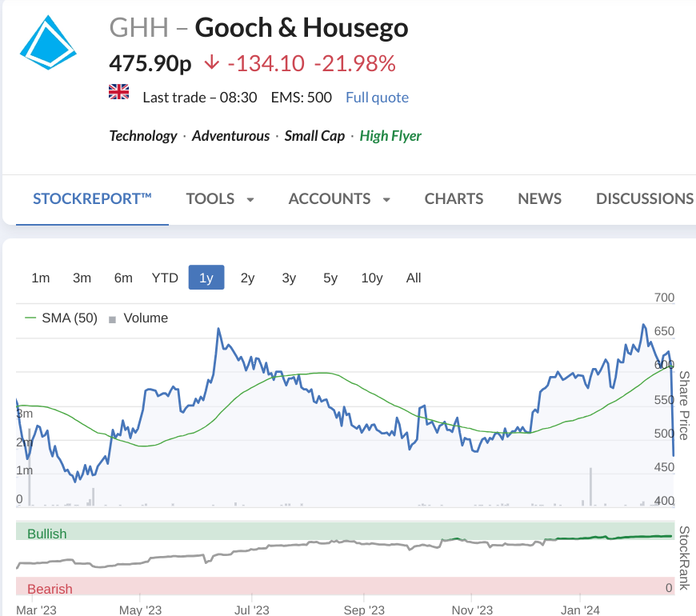Click the -21.98% percentage change
Image resolution: width=696 pixels, height=616 pixels.
[x=354, y=63]
